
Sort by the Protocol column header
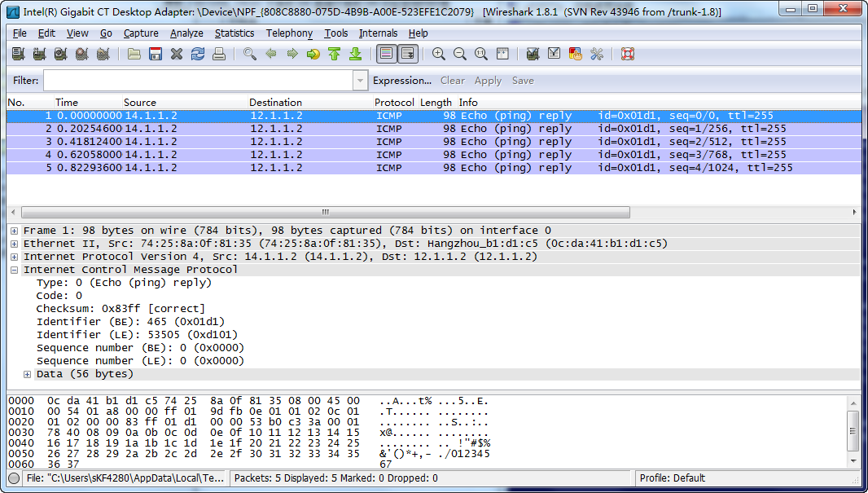pos(394,103)
